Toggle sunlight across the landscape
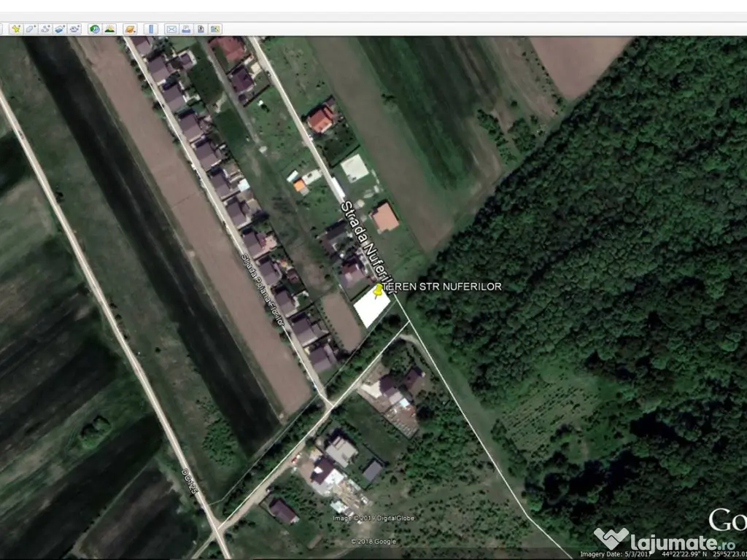747x560 pixels. pyautogui.click(x=109, y=29)
